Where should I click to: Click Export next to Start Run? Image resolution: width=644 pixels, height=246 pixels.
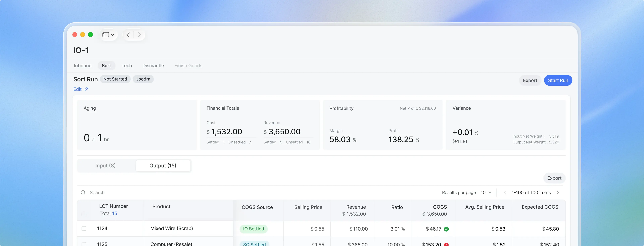pyautogui.click(x=530, y=80)
